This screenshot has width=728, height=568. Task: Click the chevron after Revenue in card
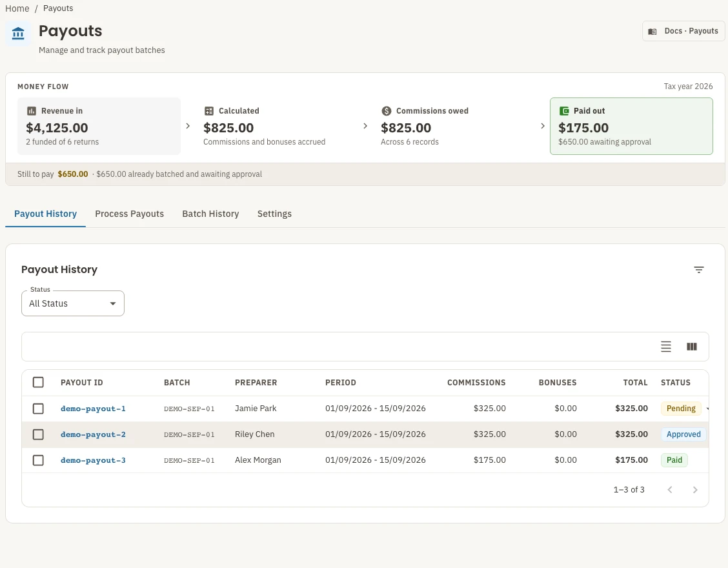[188, 126]
